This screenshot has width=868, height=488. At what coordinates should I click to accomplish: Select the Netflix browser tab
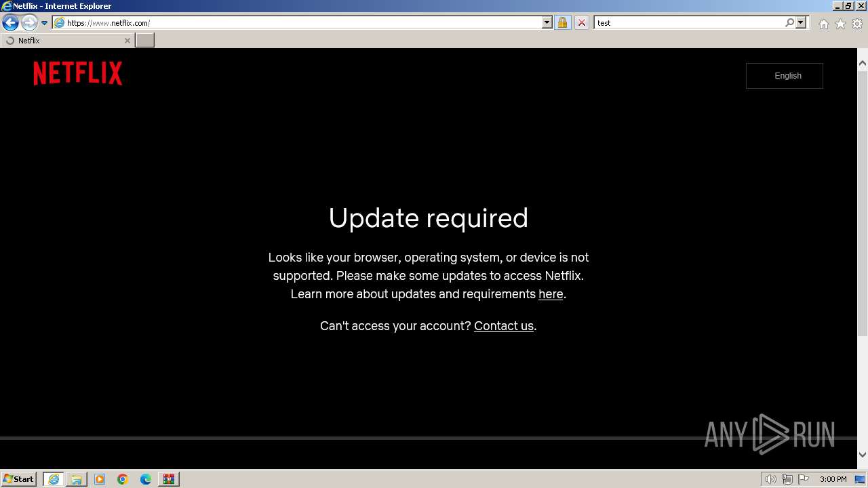[x=66, y=41]
